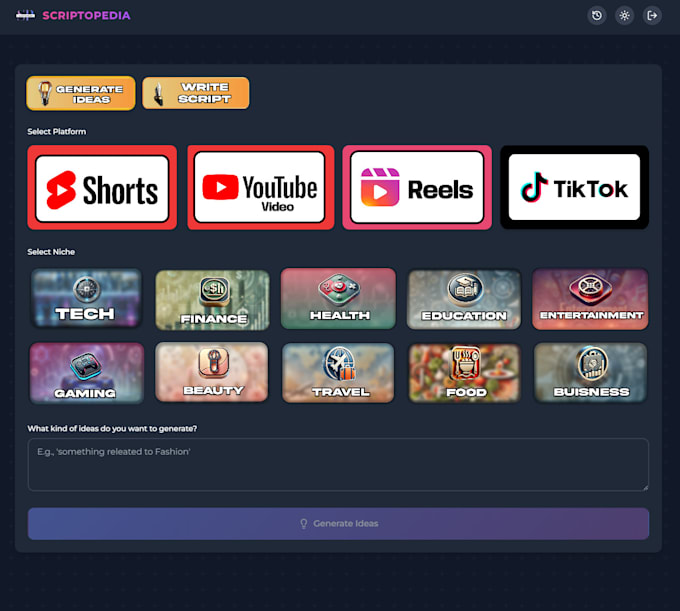Select the Travel niche tile
Screen dimensions: 680x611
[338, 373]
